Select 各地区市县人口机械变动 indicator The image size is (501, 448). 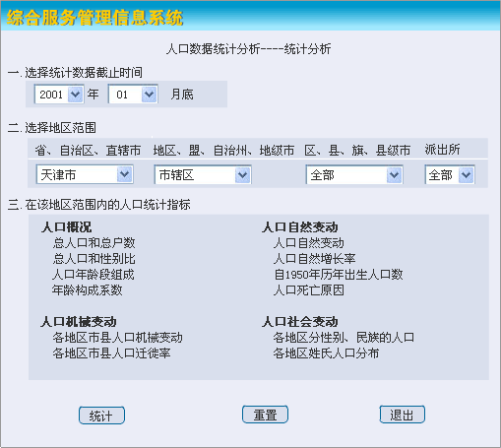tap(117, 338)
